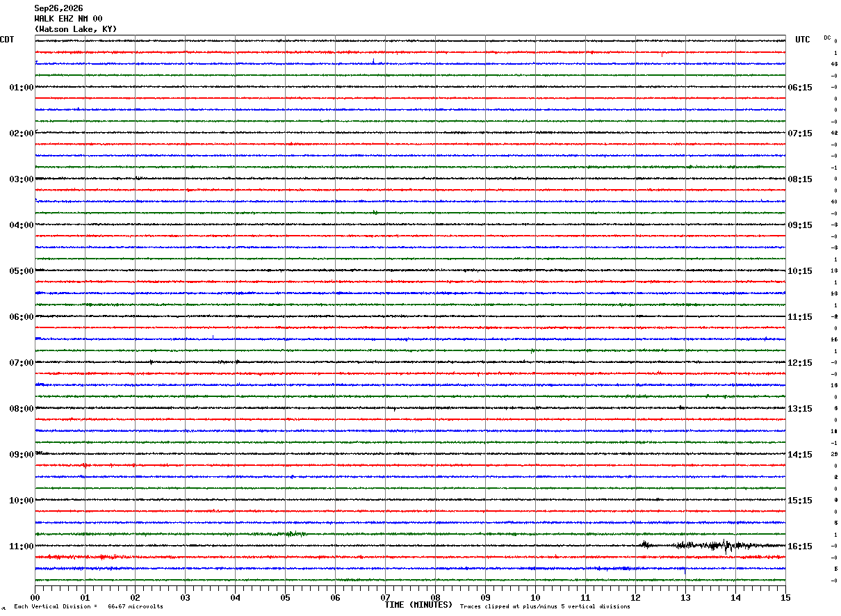Click the 00 minute tick label
Screen dimensions: 841x616
click(x=35, y=597)
